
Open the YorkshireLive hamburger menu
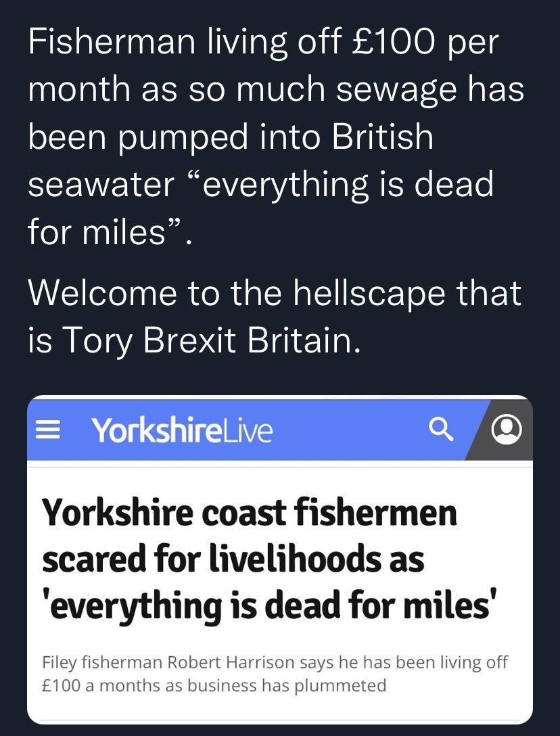48,430
